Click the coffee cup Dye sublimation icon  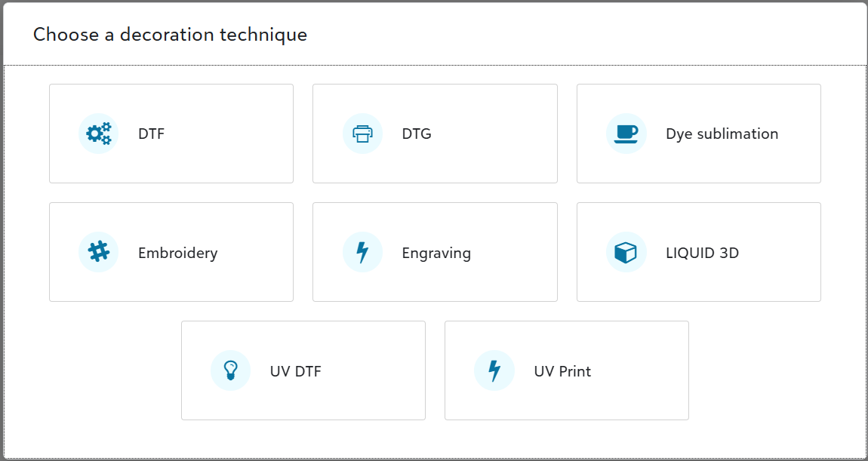tap(626, 134)
